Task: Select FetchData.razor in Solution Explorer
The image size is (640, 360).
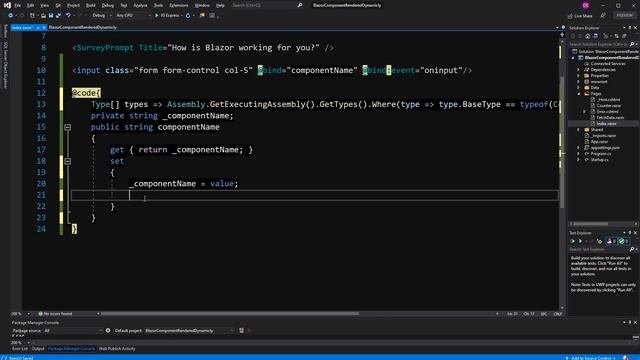Action: tap(610, 118)
